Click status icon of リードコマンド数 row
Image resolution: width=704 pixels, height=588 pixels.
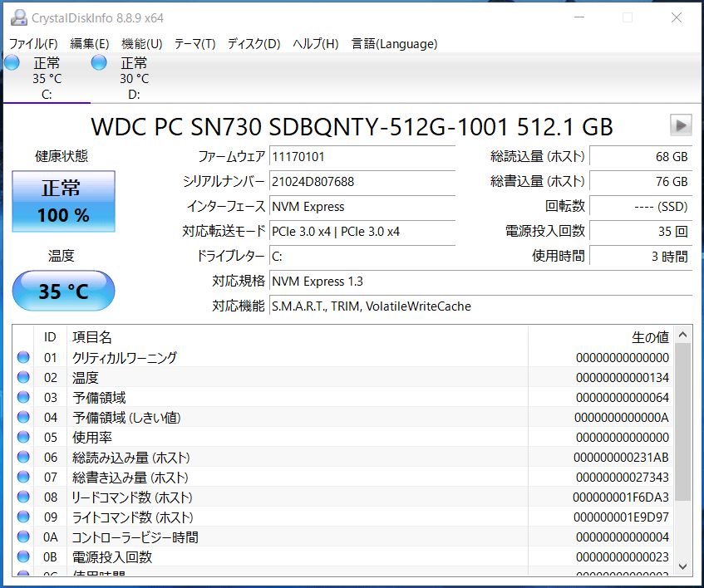click(23, 497)
